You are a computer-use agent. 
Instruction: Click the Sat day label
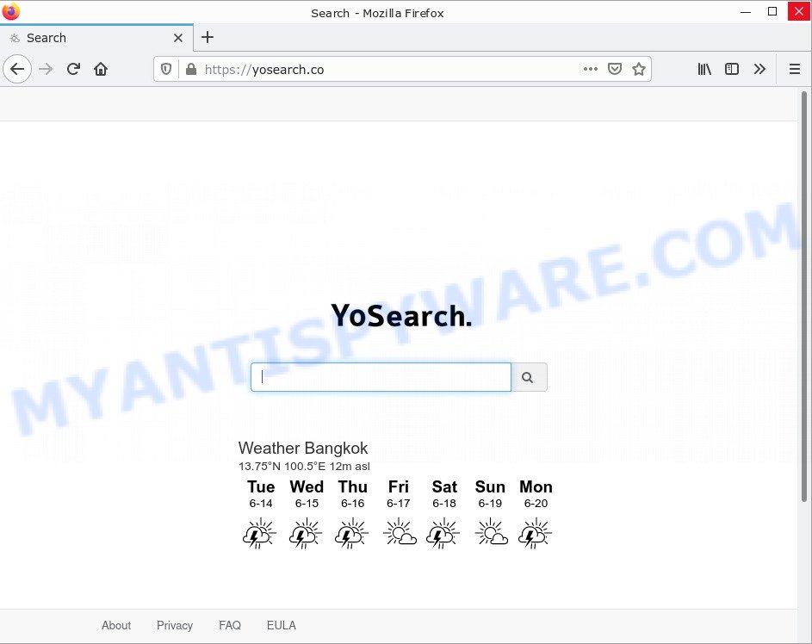coord(444,486)
